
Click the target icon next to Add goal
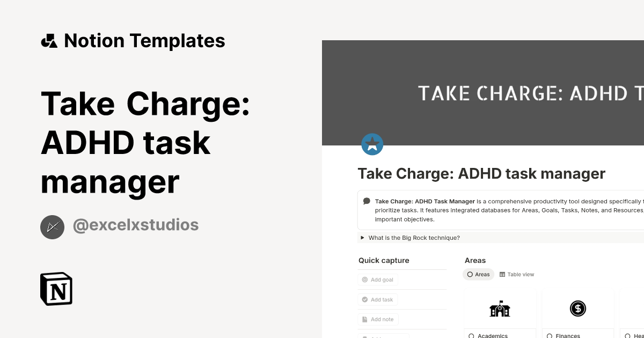point(364,280)
